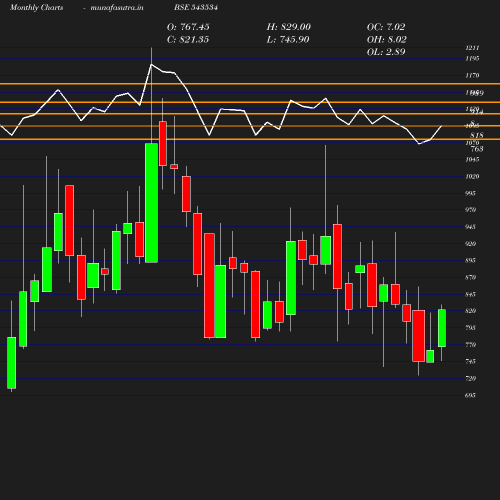500x500 pixels.
Task: Select the 995 price axis label
Action: [470, 194]
